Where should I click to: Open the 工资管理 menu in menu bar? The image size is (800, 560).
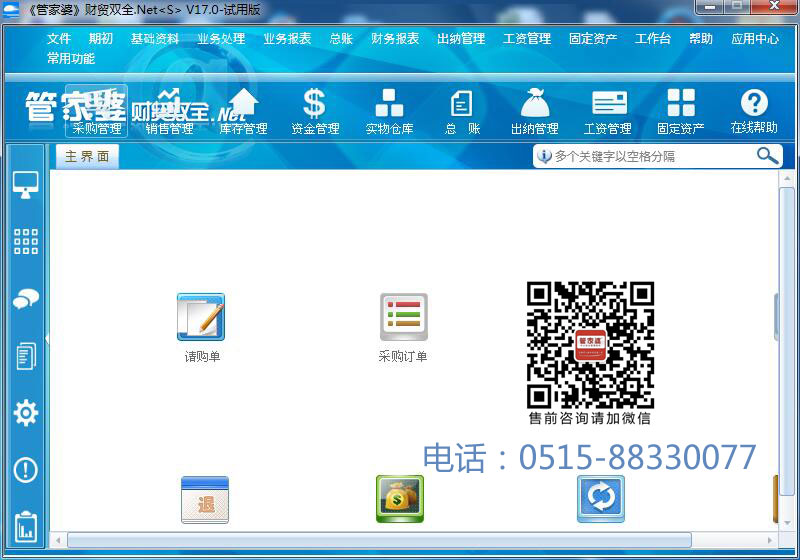(527, 39)
